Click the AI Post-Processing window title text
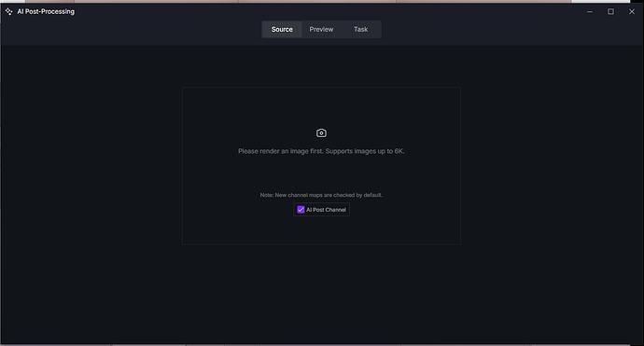 [46, 11]
